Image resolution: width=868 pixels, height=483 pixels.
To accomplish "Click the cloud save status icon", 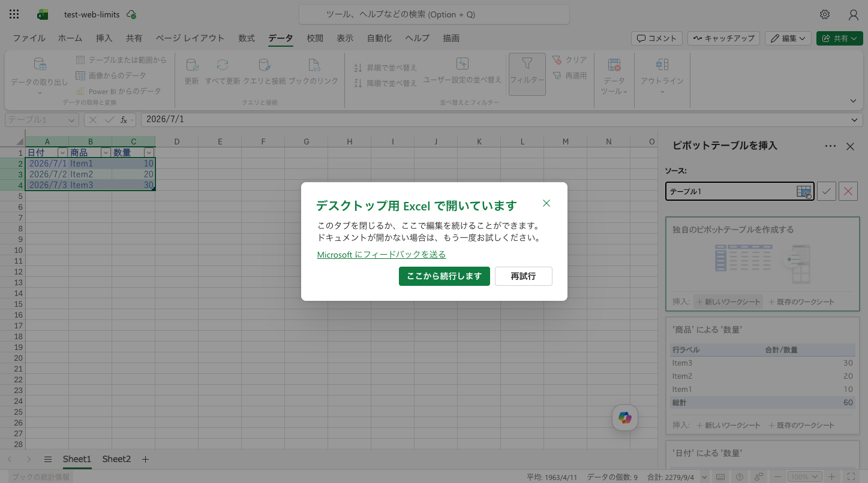I will point(131,14).
